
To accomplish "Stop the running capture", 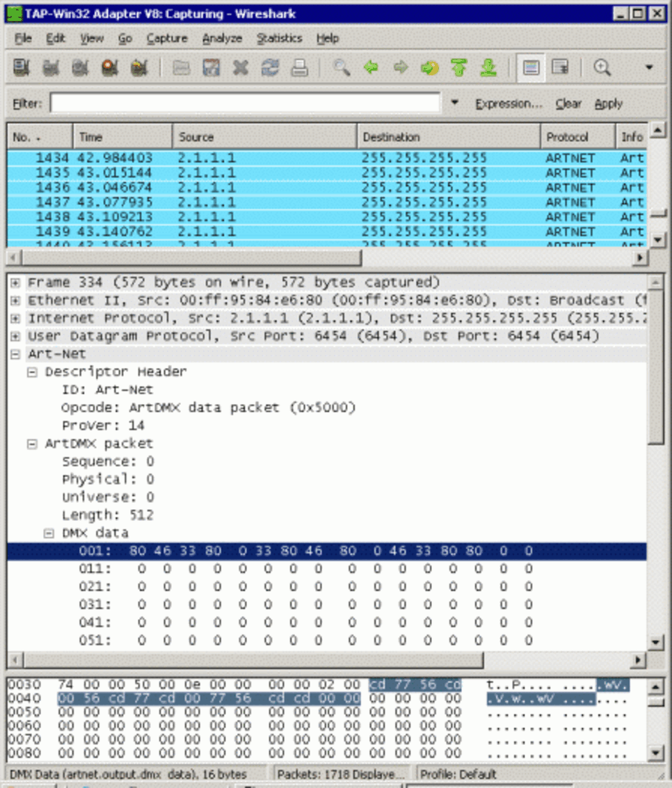I will pyautogui.click(x=110, y=67).
